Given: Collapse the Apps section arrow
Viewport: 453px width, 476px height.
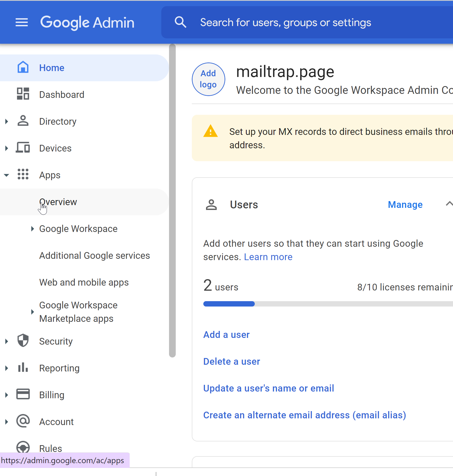Looking at the screenshot, I should pyautogui.click(x=7, y=175).
